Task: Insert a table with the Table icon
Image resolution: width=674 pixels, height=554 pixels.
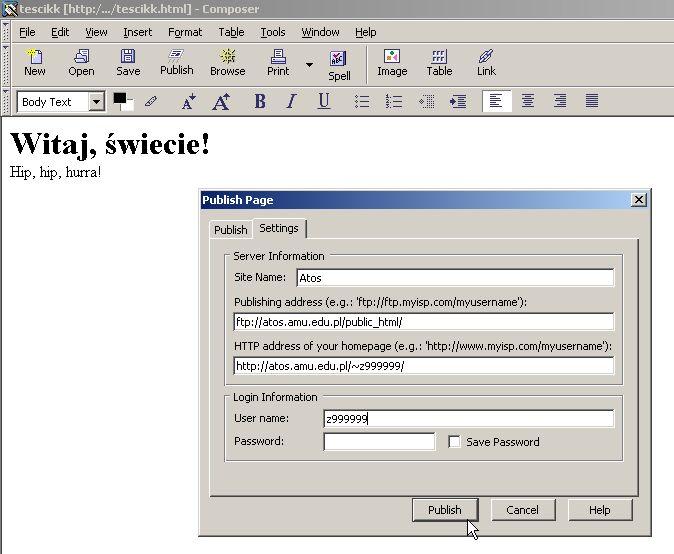Action: pos(439,63)
